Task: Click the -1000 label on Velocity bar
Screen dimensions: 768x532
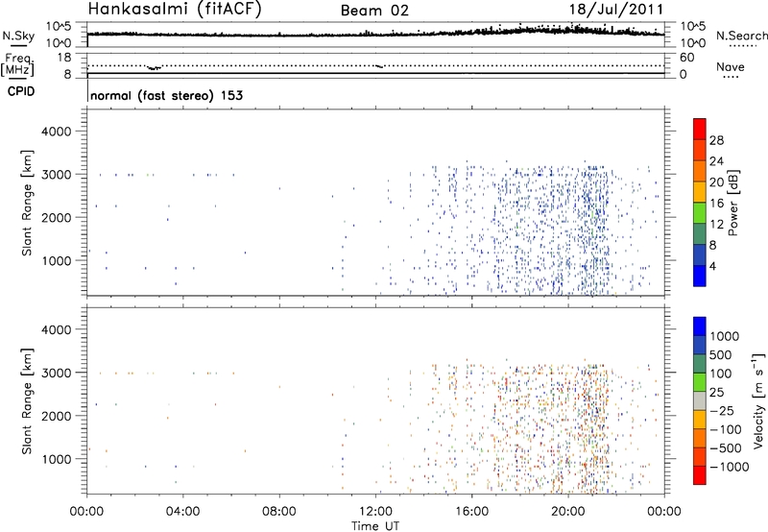Action: [730, 467]
